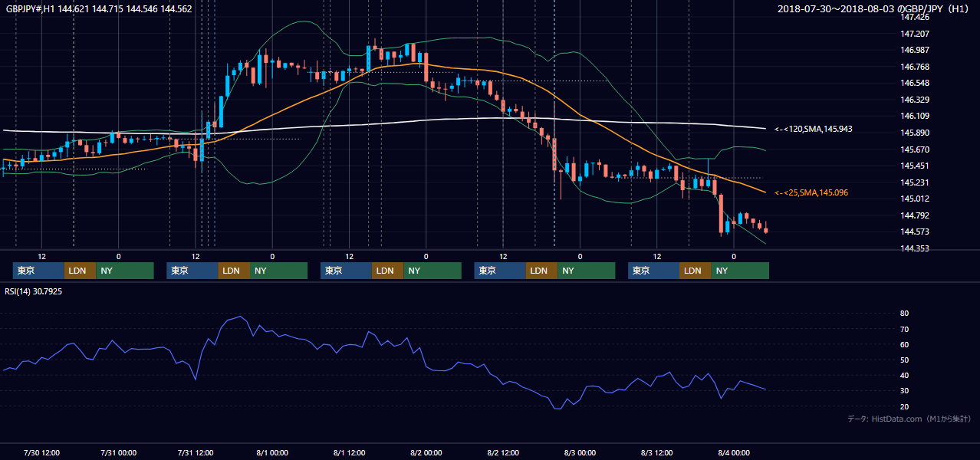
Task: Click the RSI(14) 30.7925 indicator label
Action: [x=33, y=291]
